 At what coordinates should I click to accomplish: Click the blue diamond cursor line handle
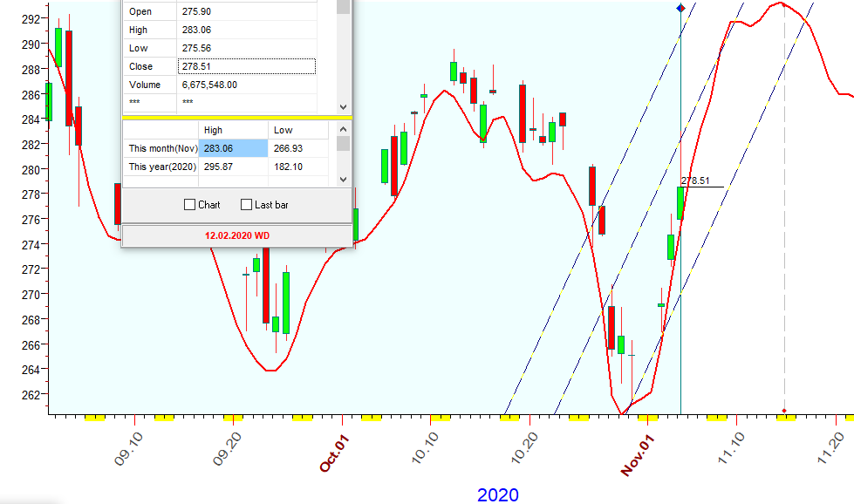click(680, 8)
